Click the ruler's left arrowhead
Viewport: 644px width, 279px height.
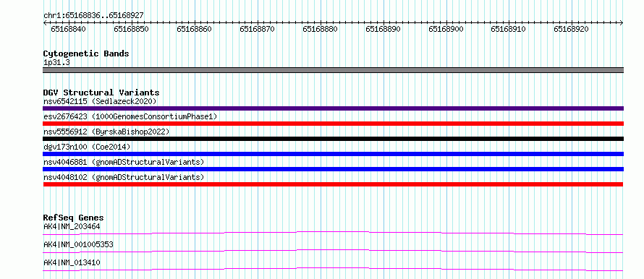(x=45, y=22)
